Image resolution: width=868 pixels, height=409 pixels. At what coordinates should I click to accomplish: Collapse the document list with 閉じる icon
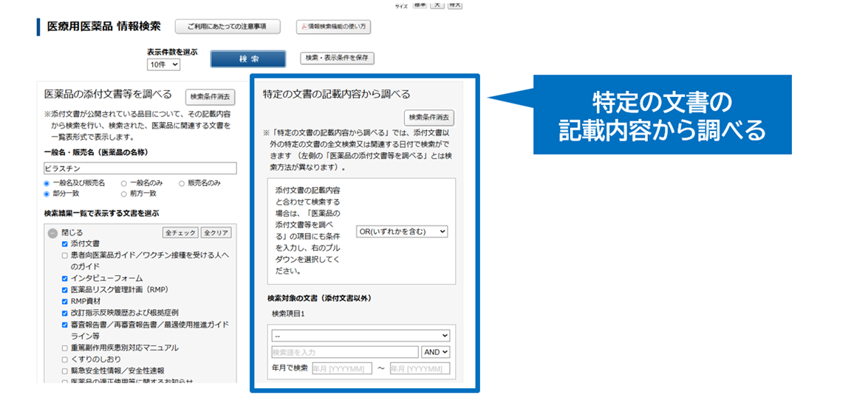tap(52, 233)
